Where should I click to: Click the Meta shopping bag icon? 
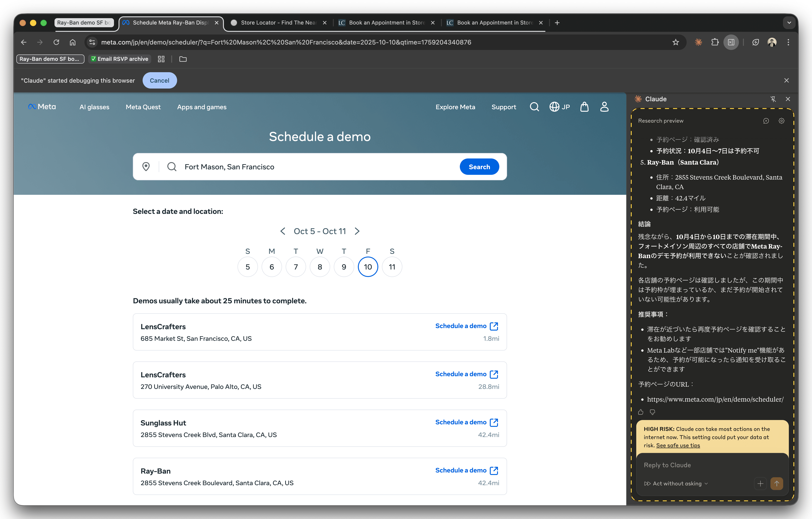(x=584, y=107)
